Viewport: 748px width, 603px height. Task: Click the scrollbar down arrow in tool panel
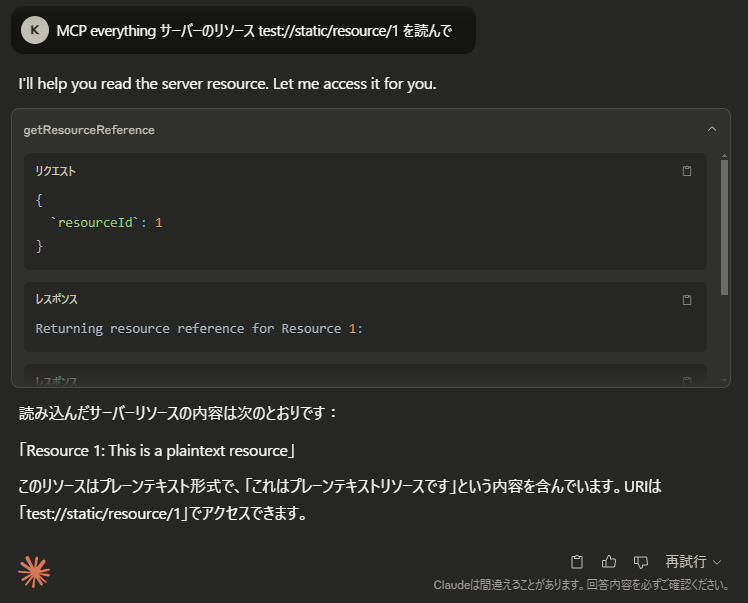[x=724, y=381]
